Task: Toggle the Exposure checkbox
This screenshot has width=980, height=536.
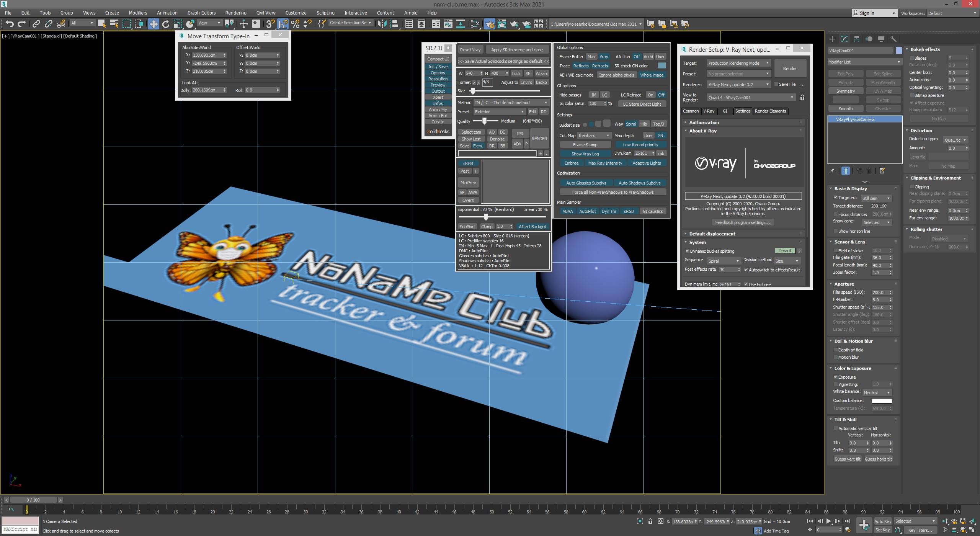Action: [x=835, y=377]
